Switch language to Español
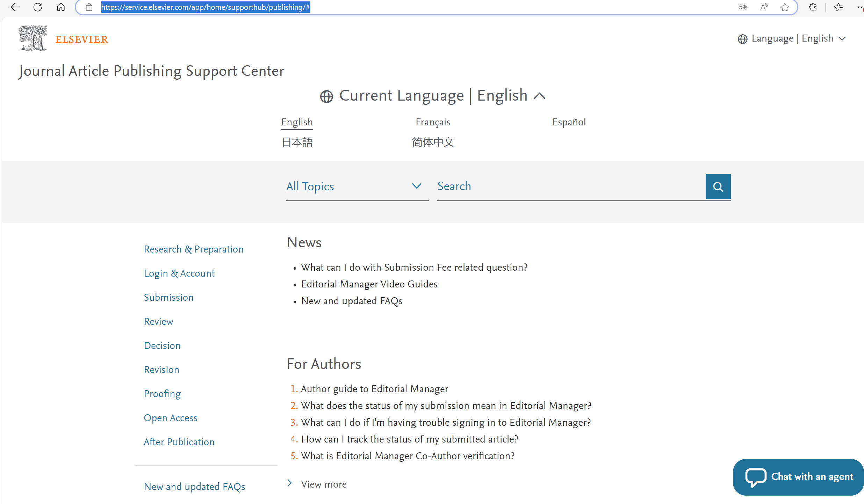The width and height of the screenshot is (864, 504). click(569, 122)
